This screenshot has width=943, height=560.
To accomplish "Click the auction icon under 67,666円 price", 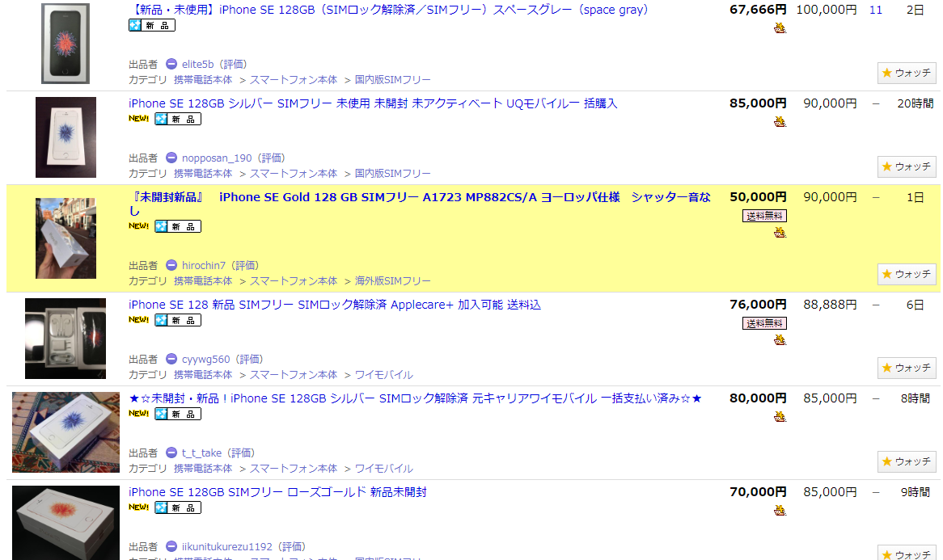I will [780, 27].
